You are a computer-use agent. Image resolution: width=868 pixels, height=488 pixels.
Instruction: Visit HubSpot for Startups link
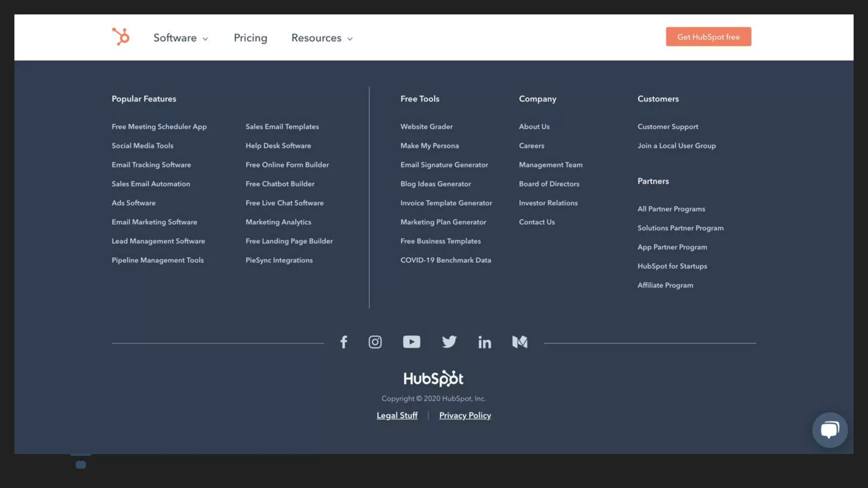[672, 266]
